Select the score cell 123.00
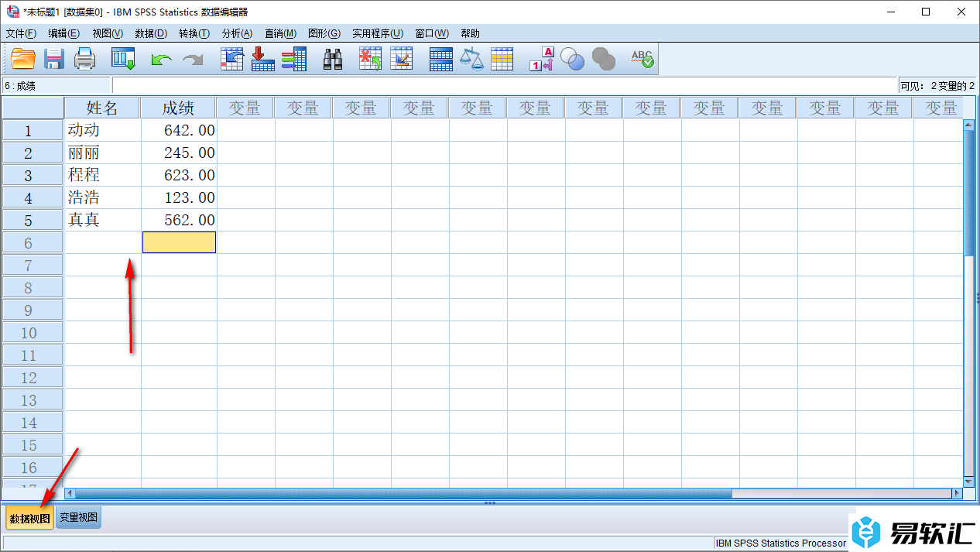980x552 pixels. click(179, 197)
